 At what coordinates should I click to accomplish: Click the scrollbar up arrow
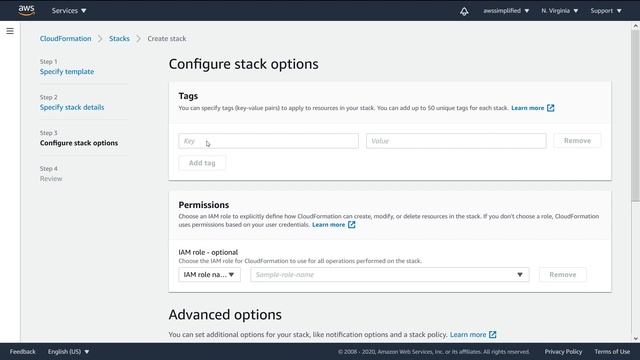[636, 26]
